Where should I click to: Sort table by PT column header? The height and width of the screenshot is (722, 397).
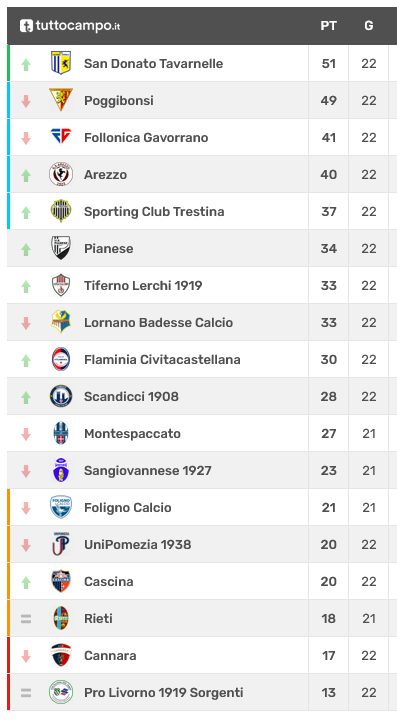(x=328, y=26)
